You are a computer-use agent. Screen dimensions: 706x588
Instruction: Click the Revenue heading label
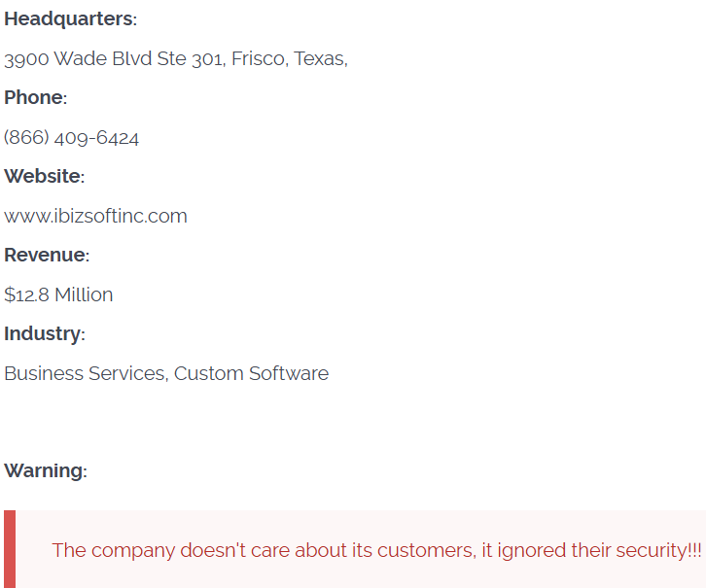click(46, 256)
